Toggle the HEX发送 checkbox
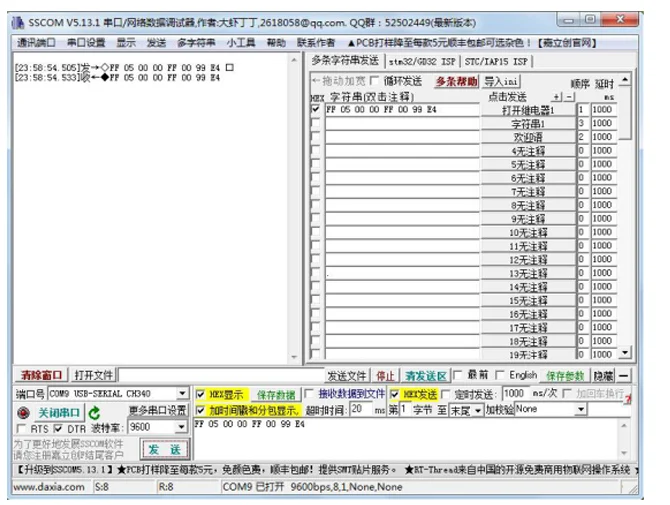 pyautogui.click(x=394, y=394)
